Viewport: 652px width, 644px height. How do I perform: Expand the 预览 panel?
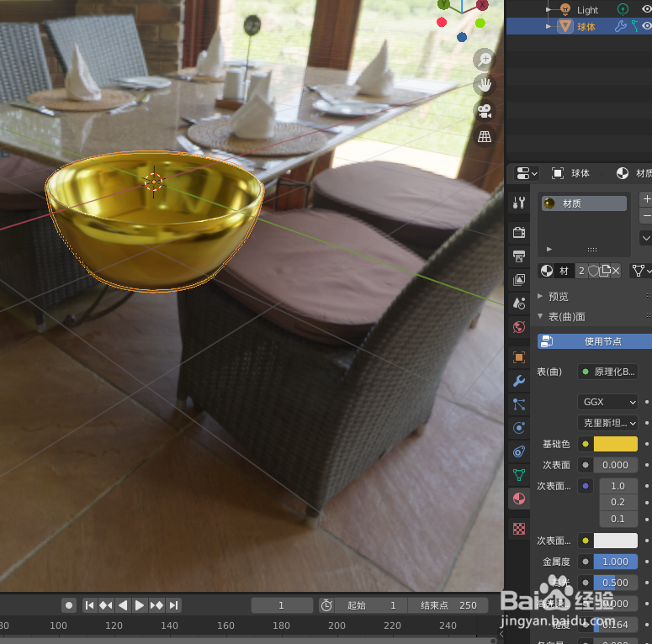(540, 296)
